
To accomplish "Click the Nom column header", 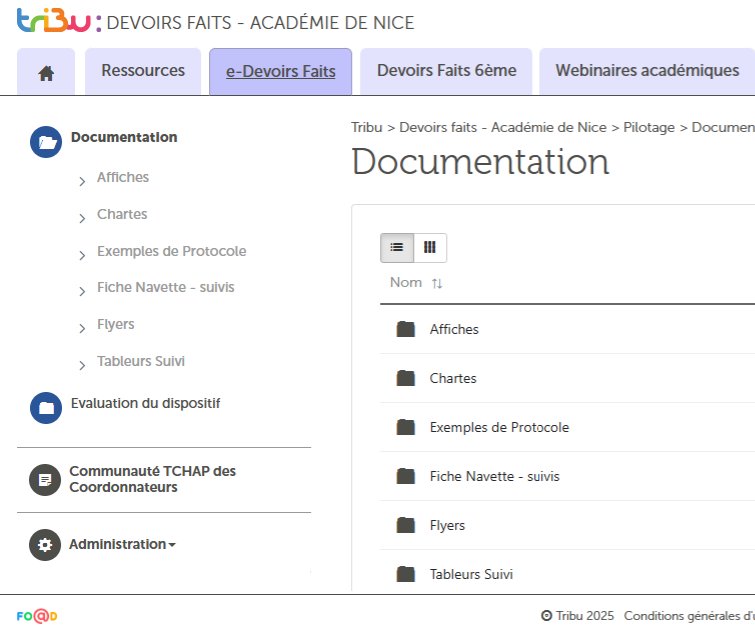I will point(406,282).
